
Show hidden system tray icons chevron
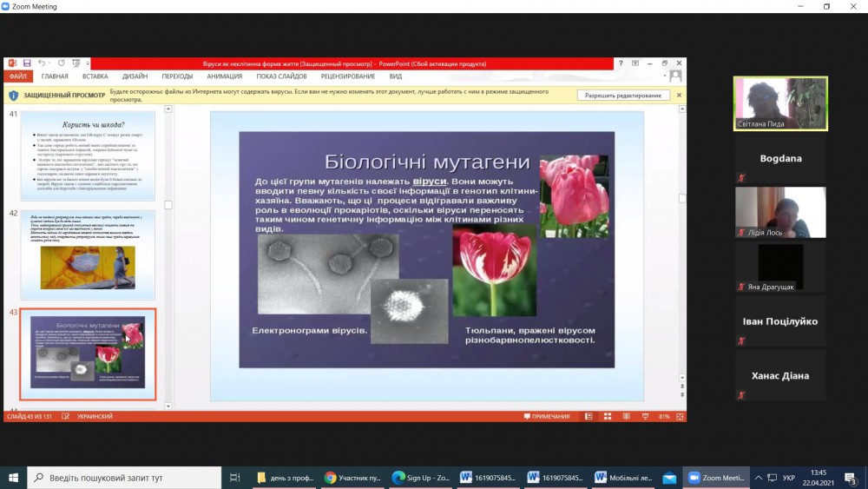(759, 478)
